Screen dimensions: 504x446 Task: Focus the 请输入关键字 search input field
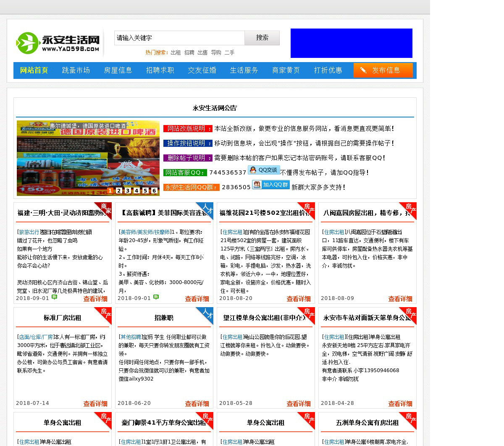[179, 38]
